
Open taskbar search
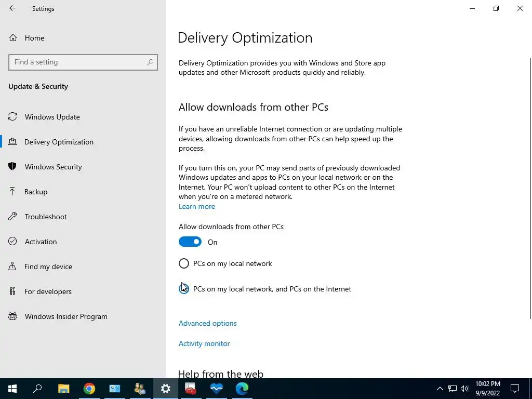(37, 389)
